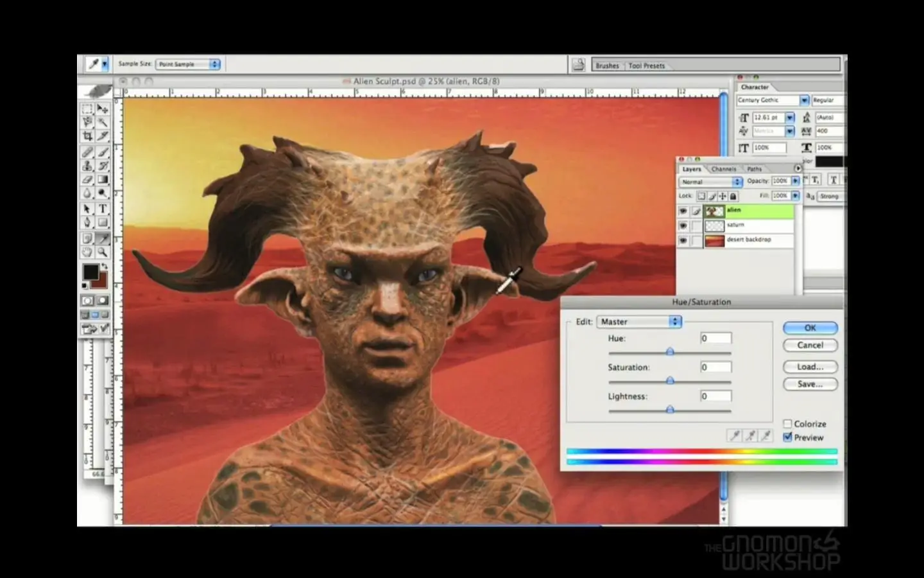Select the Magic Wand tool
Viewport: 924px width, 578px height.
click(x=103, y=122)
